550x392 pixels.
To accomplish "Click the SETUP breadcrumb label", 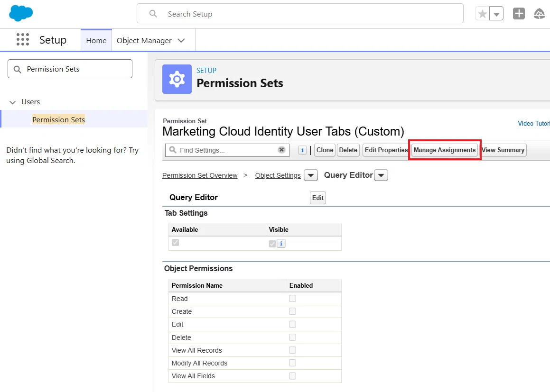I will click(x=206, y=71).
